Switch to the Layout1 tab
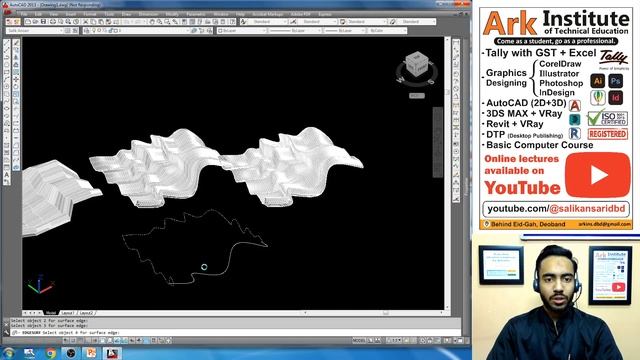 click(x=67, y=313)
